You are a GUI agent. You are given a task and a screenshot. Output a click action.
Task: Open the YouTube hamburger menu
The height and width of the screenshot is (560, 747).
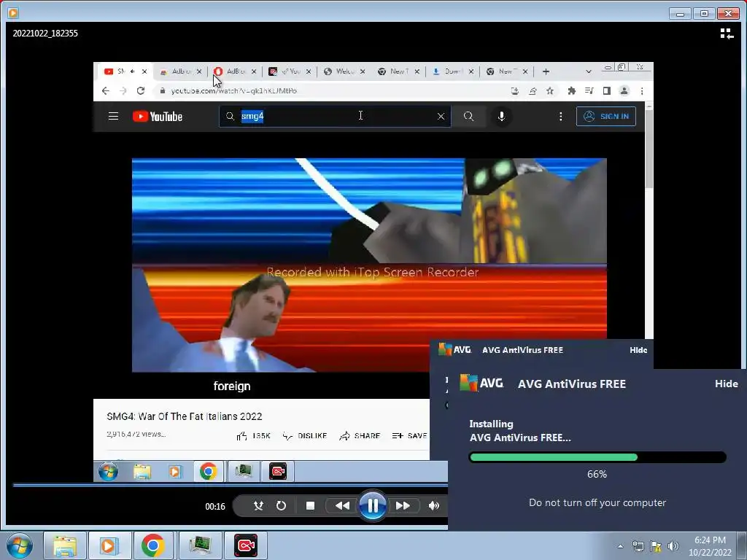pyautogui.click(x=113, y=116)
